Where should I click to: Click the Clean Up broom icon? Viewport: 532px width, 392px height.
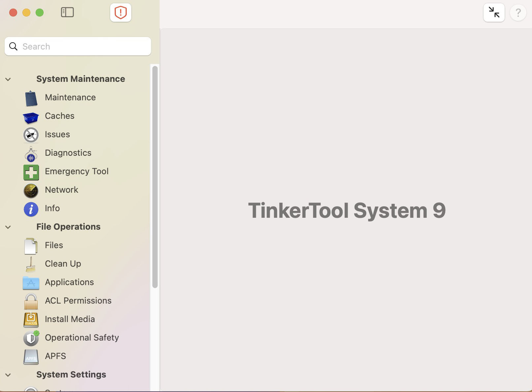(x=31, y=264)
